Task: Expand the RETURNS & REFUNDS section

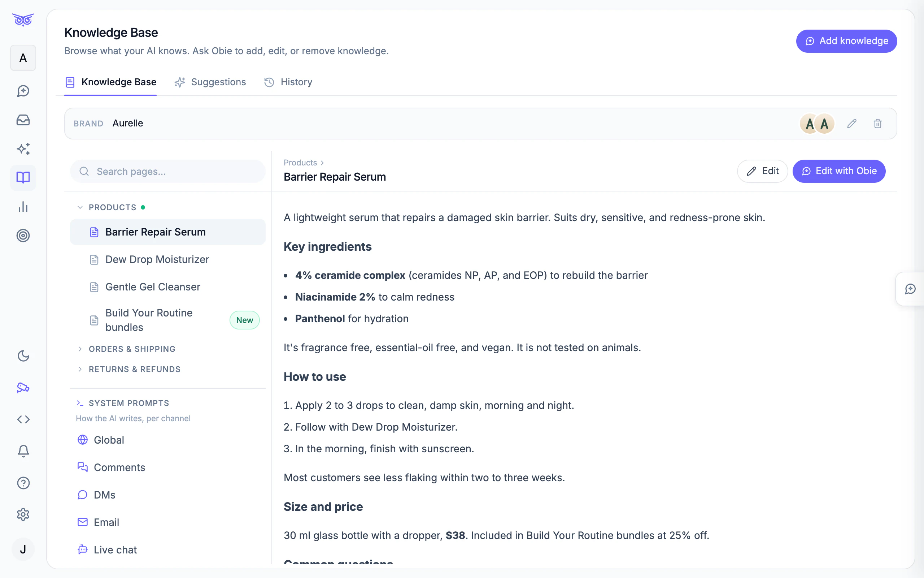Action: click(x=128, y=369)
